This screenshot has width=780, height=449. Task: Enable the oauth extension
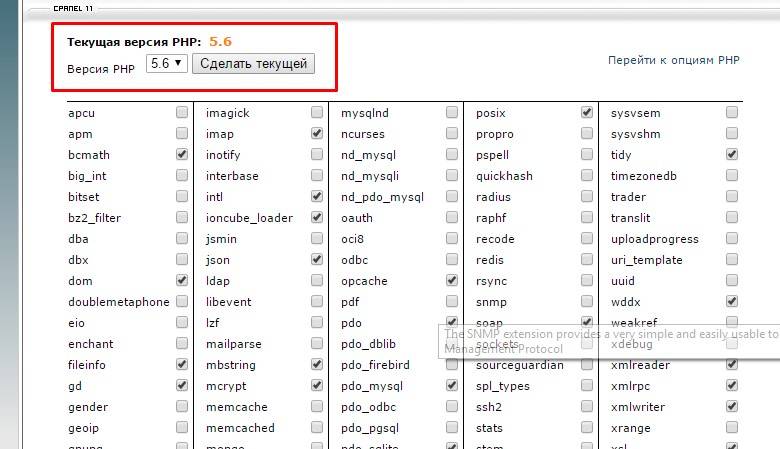point(452,217)
